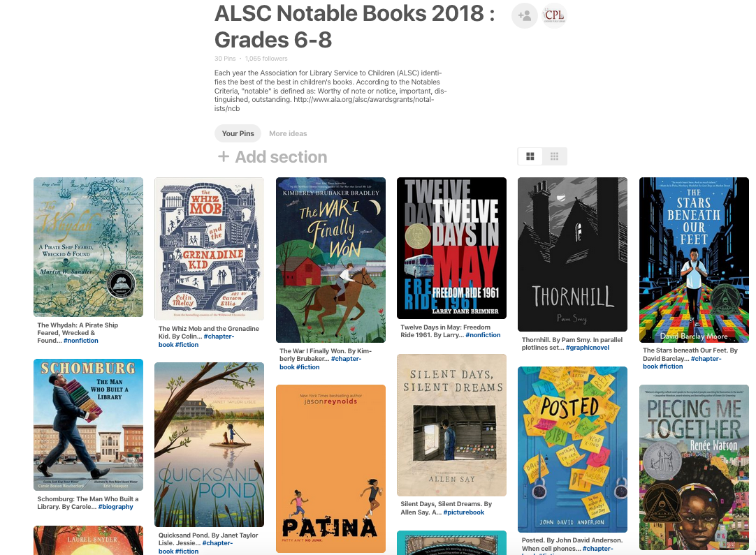The height and width of the screenshot is (555, 756).
Task: Open The Whydah book cover pin
Action: (x=88, y=246)
